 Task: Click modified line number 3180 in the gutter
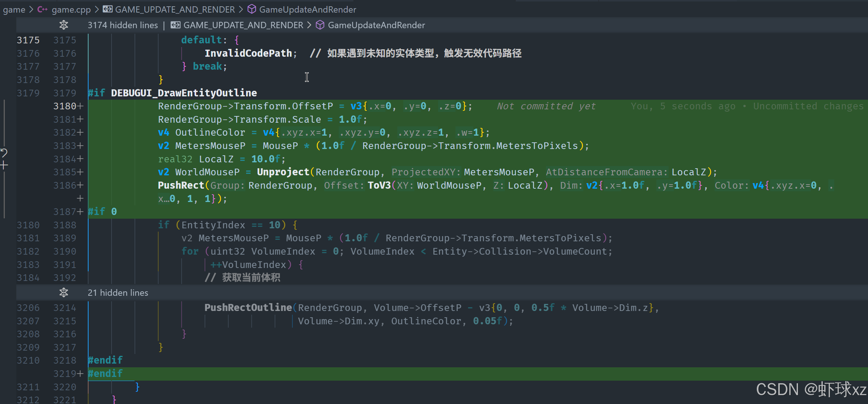65,106
